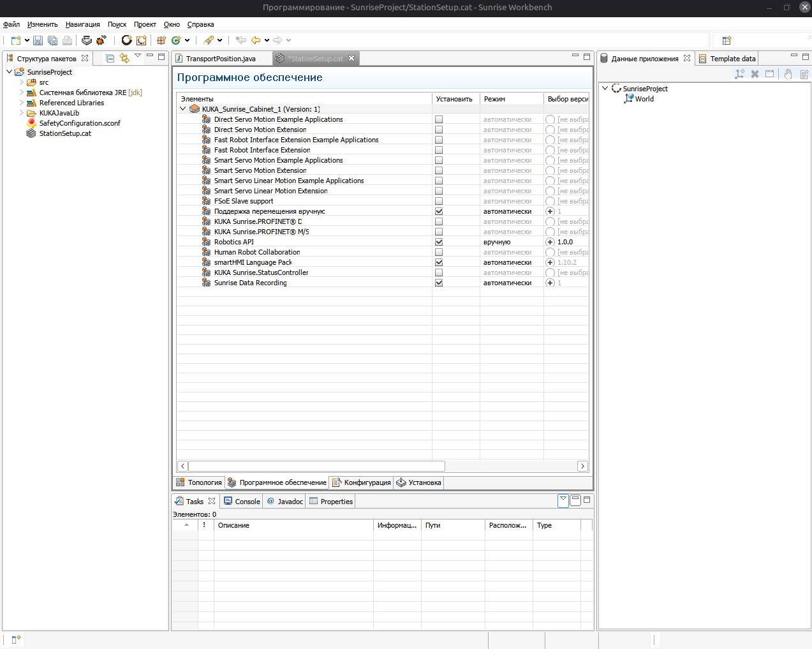Viewport: 812px width, 649px height.
Task: Switch to the Установка tab
Action: point(418,482)
